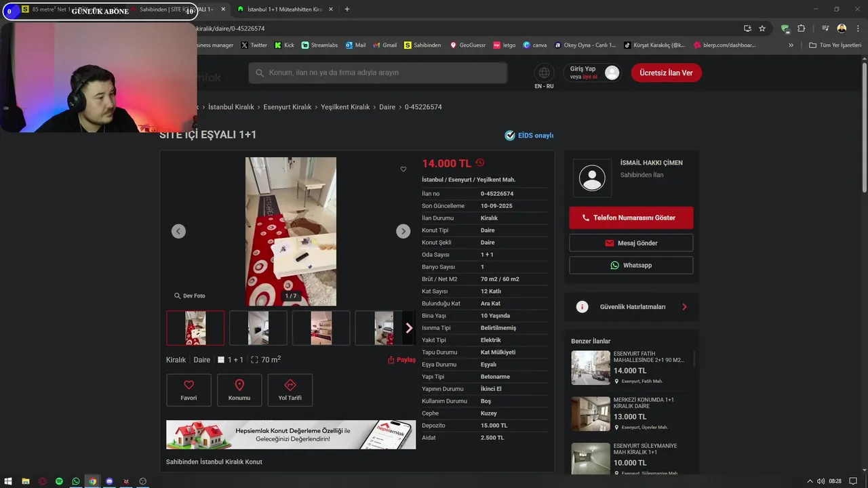Expand Güvenlik Hatırlatmaları with the arrow

684,307
